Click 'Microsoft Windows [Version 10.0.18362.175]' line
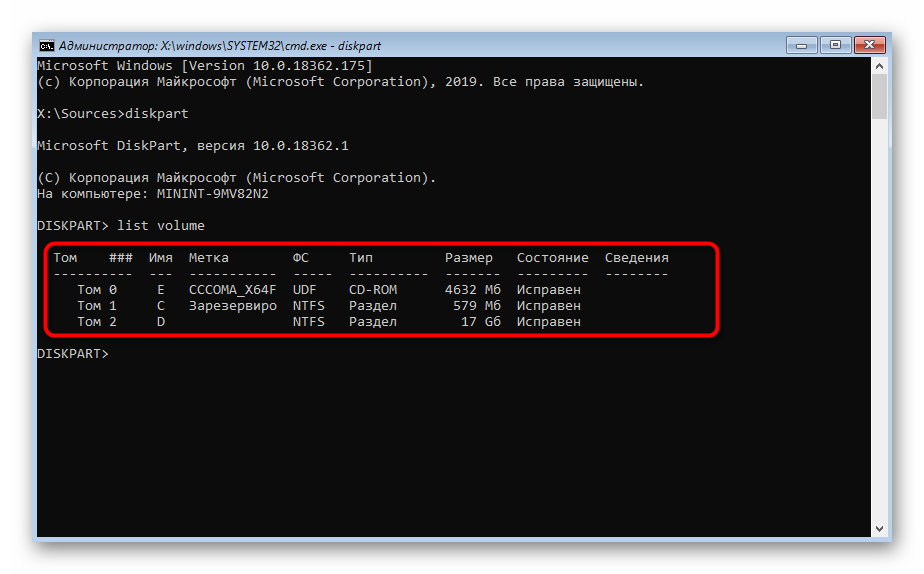This screenshot has width=924, height=574. [x=204, y=65]
